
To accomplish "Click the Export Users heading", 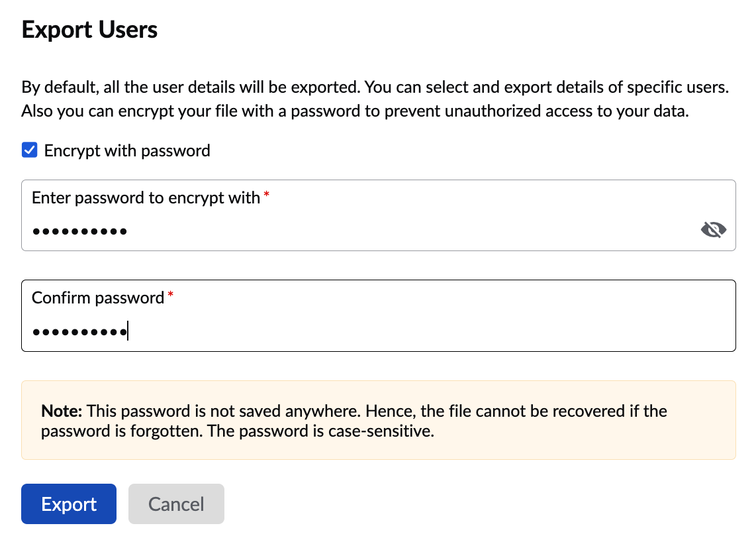I will 89,30.
